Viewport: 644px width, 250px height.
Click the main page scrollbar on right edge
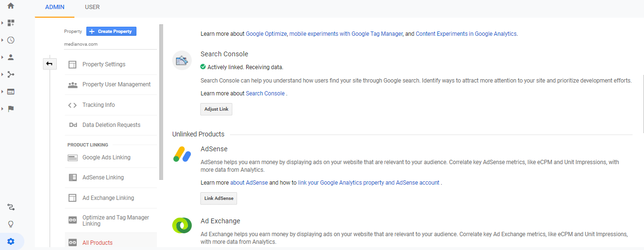(643, 105)
